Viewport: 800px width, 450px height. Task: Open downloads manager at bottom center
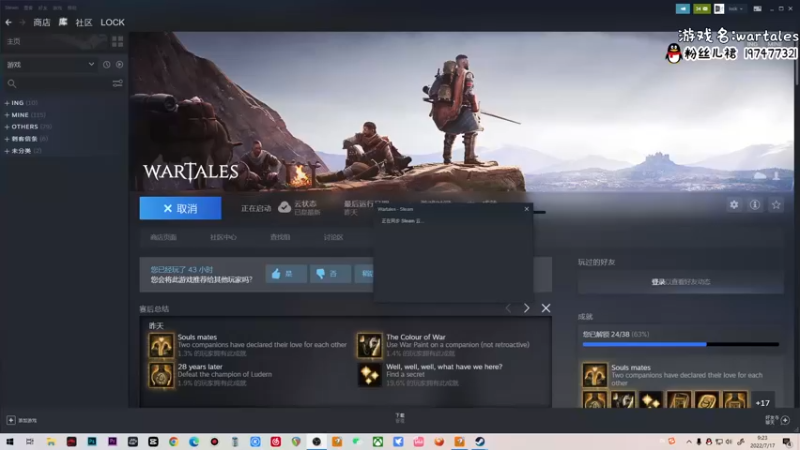pos(400,418)
